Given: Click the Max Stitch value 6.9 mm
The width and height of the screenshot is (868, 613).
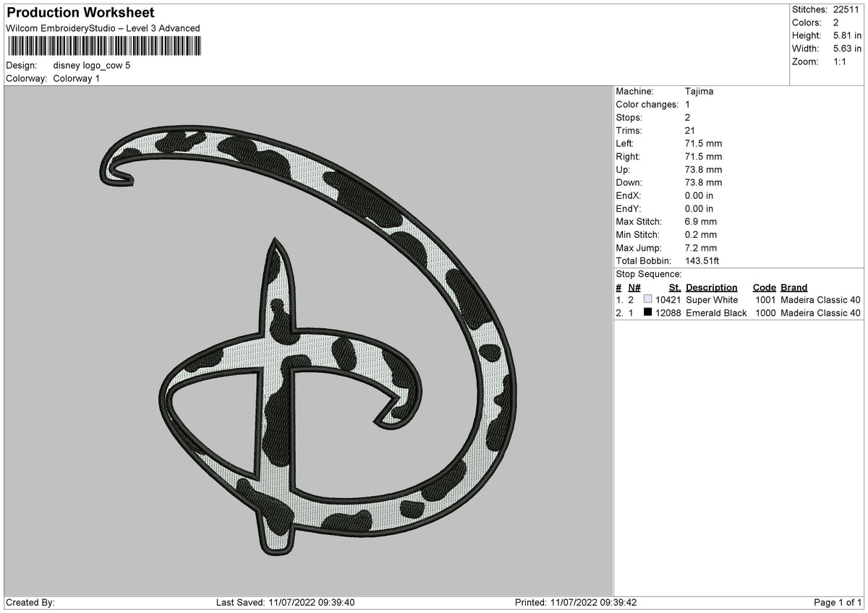Looking at the screenshot, I should click(x=701, y=221).
